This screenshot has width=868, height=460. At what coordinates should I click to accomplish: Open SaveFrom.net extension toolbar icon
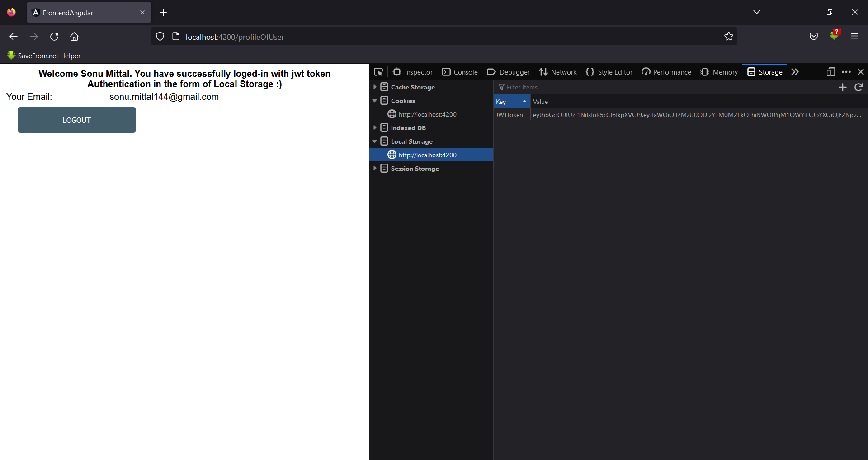(x=835, y=35)
